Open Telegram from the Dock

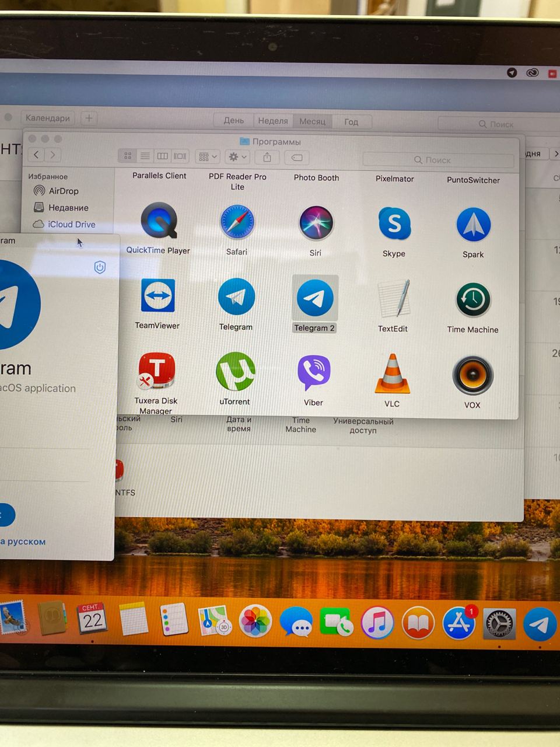coord(540,624)
